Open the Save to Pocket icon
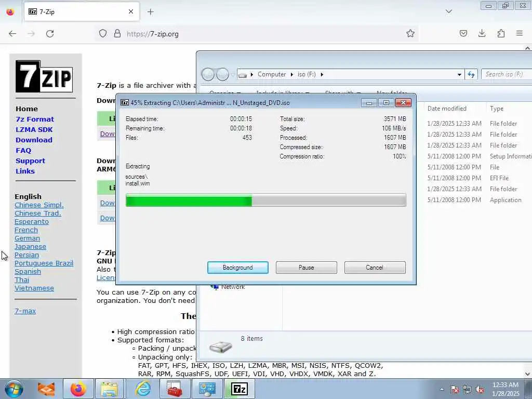 (x=463, y=33)
